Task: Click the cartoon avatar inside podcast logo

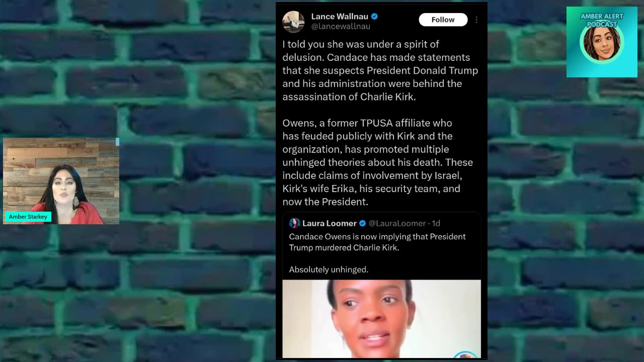Action: [x=602, y=44]
